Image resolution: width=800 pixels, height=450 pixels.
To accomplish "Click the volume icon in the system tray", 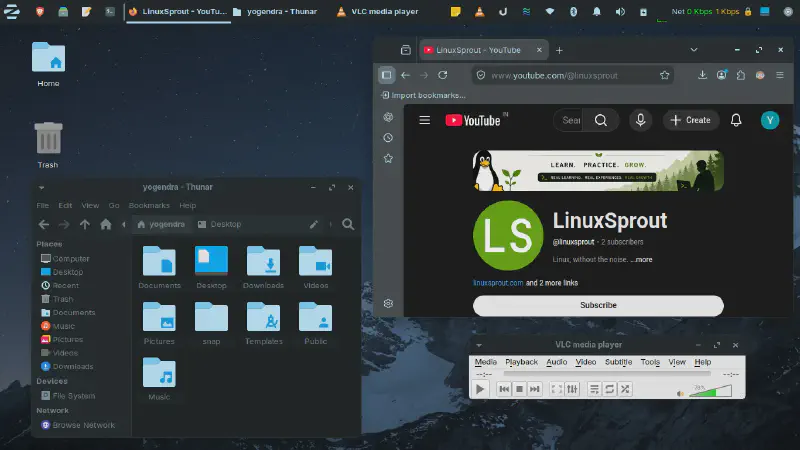I will 620,11.
